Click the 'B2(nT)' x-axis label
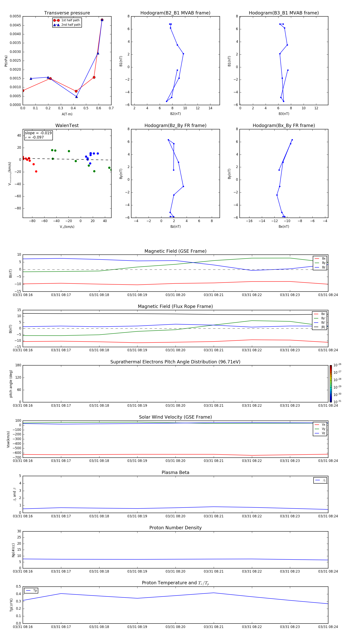351x644 pixels. (175, 114)
